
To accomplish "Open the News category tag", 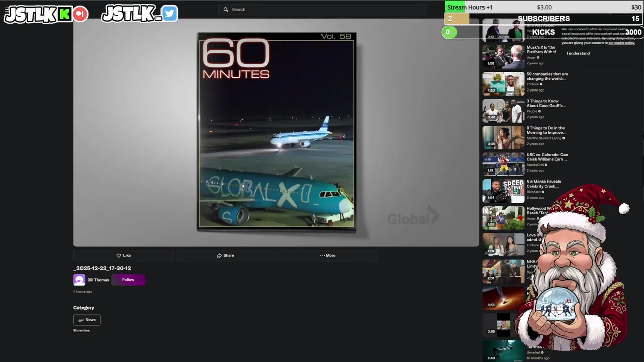I will [x=87, y=320].
